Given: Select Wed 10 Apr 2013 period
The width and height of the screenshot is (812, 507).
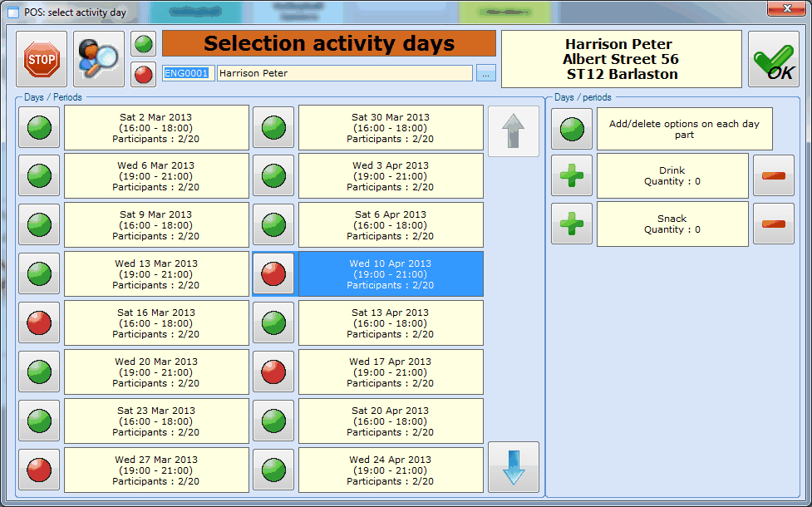Looking at the screenshot, I should coord(390,274).
